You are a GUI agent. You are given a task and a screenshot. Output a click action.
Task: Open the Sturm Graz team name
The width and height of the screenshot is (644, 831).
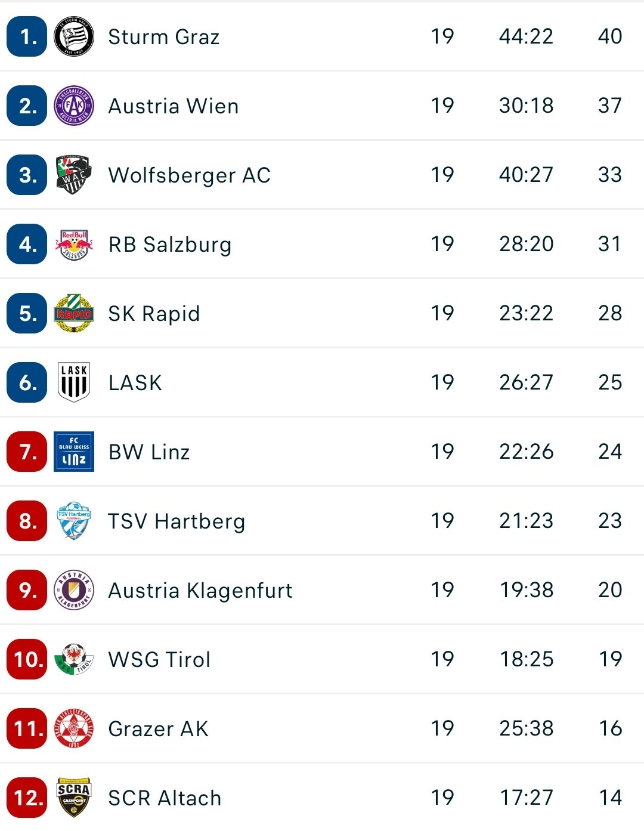(164, 37)
